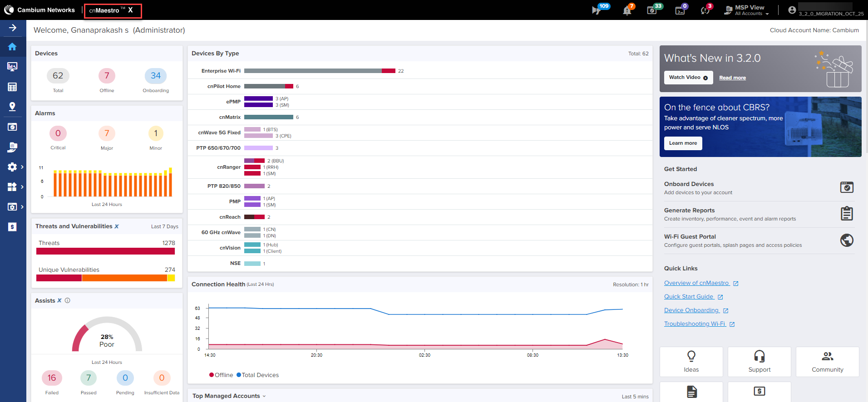868x402 pixels.
Task: Open the alarms bell notifications
Action: [627, 10]
